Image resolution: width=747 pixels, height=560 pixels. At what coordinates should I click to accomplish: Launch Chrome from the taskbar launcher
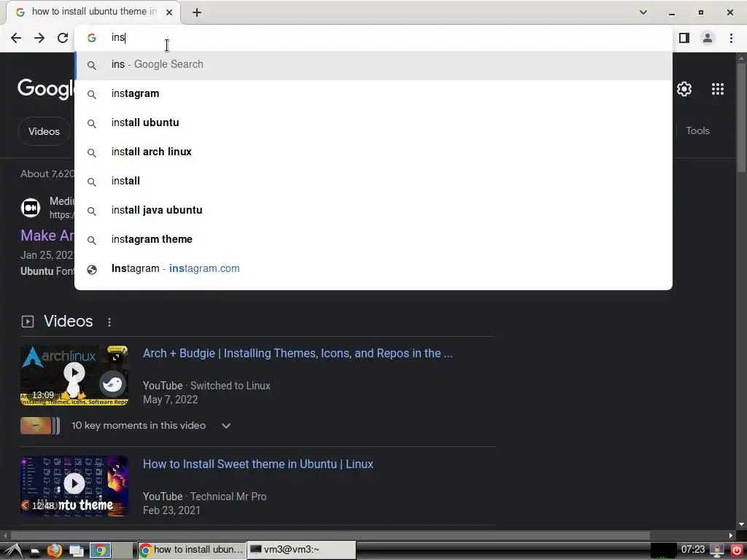click(x=100, y=551)
